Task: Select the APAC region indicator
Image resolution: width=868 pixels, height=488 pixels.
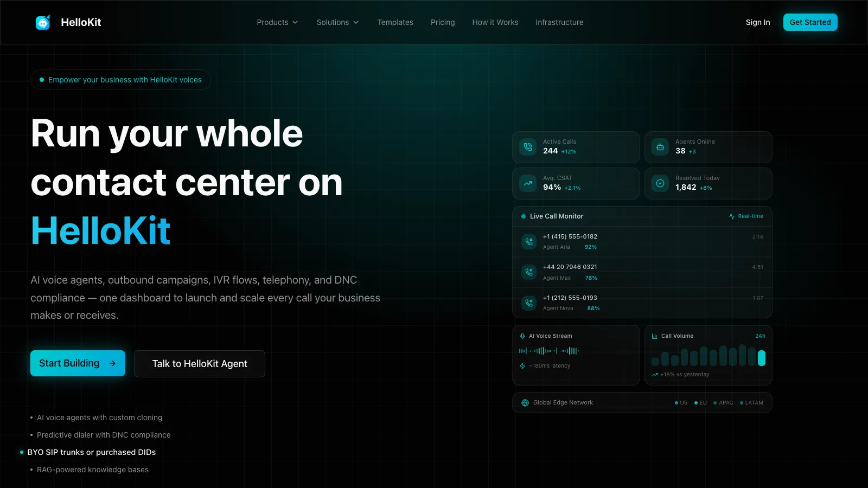Action: 723,403
